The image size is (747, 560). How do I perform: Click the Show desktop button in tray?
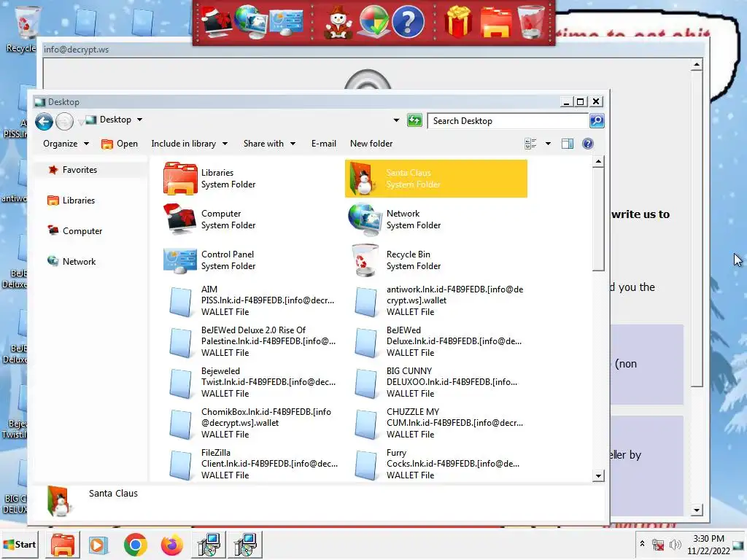click(738, 545)
